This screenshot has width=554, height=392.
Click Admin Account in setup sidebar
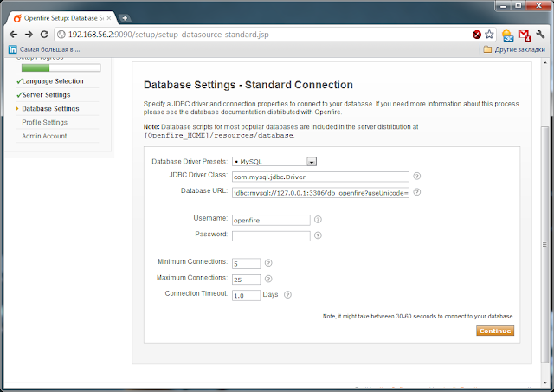[x=44, y=137]
